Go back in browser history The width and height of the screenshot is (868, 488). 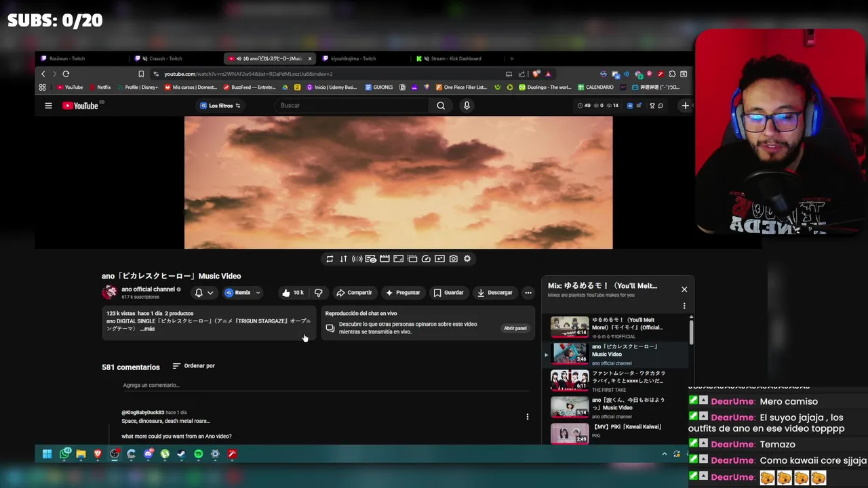click(43, 74)
